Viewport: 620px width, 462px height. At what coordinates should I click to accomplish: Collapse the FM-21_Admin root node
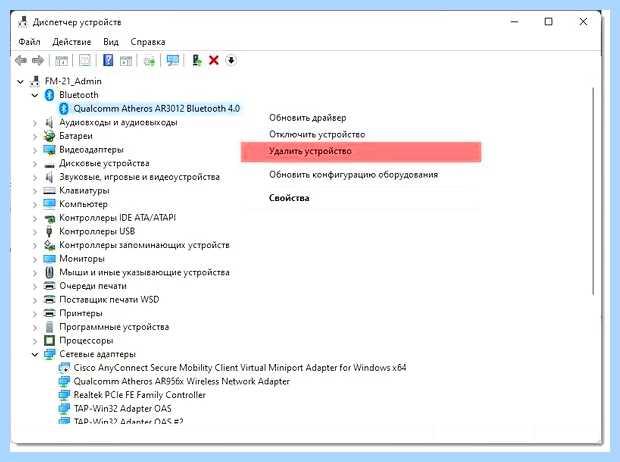click(21, 81)
